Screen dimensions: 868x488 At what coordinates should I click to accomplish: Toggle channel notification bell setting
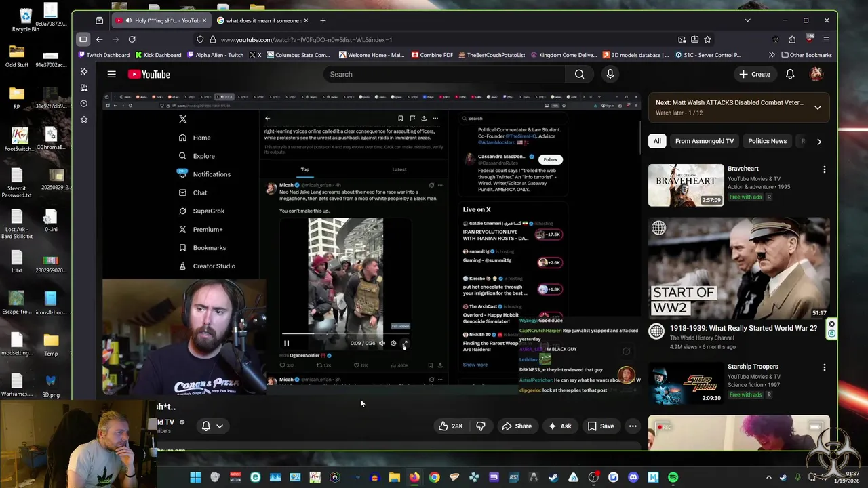pos(206,426)
